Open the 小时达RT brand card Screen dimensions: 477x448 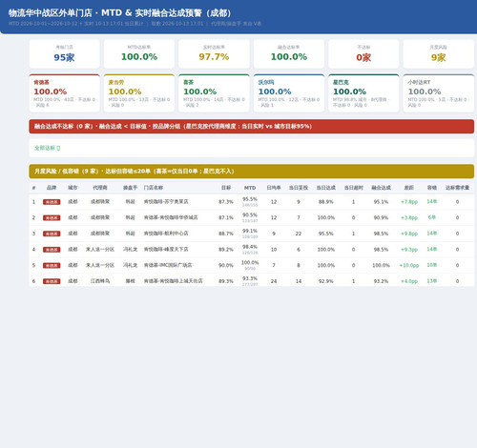(439, 93)
